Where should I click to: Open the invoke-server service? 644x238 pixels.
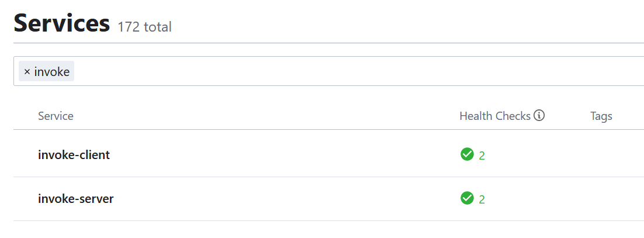click(75, 199)
